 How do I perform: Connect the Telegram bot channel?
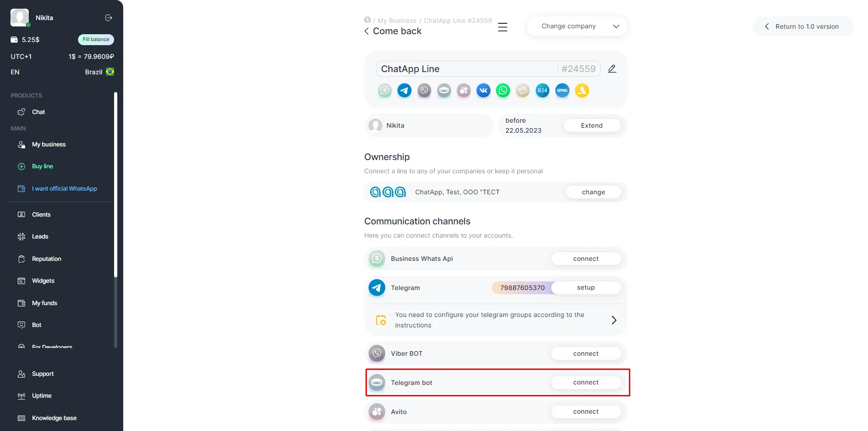pos(586,383)
